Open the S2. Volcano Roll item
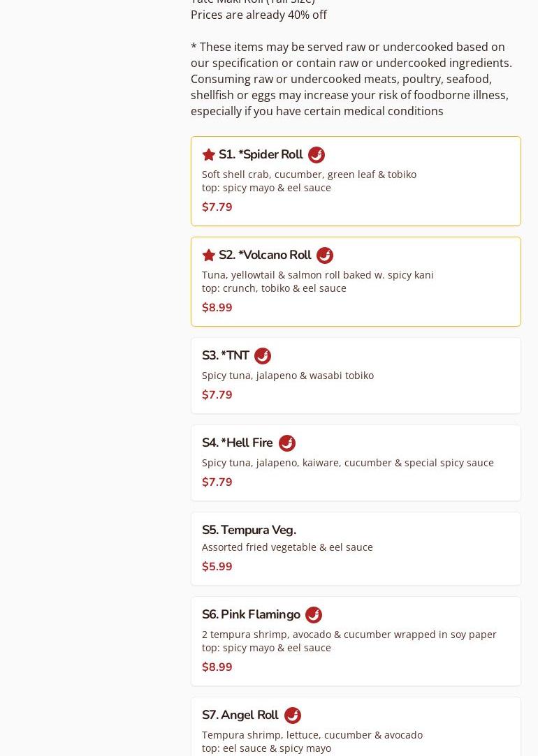The width and height of the screenshot is (538, 756). pyautogui.click(x=265, y=255)
